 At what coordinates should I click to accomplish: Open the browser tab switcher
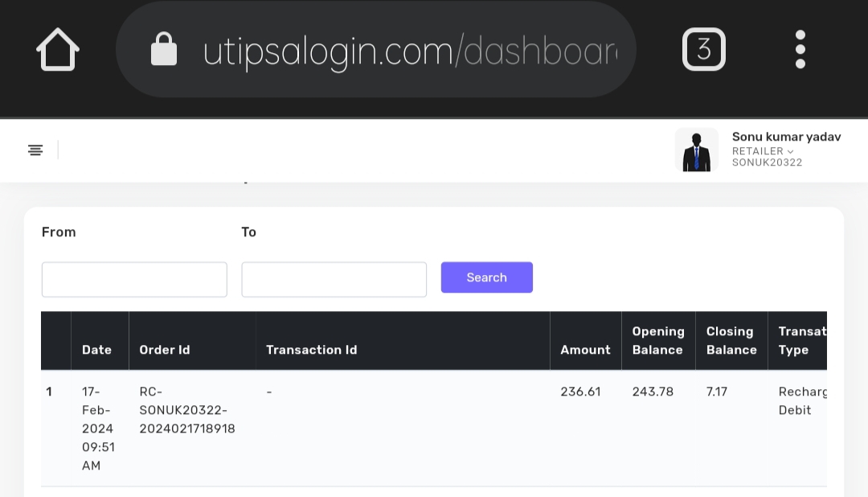coord(703,50)
